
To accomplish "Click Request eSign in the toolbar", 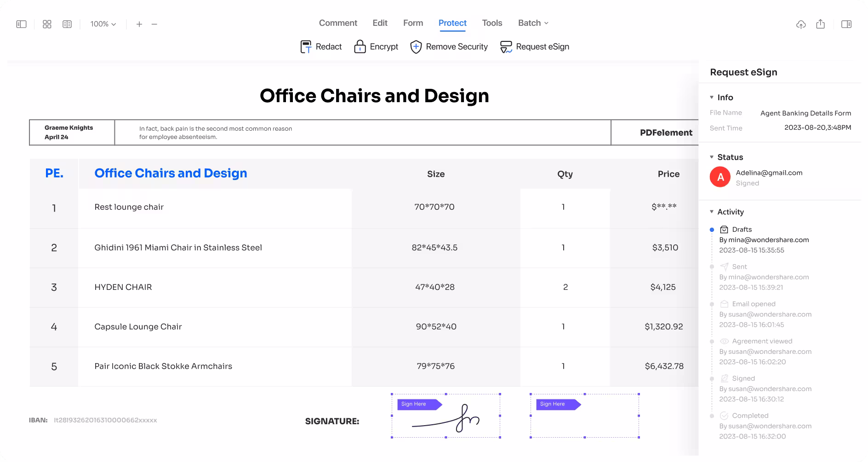I will (x=535, y=46).
